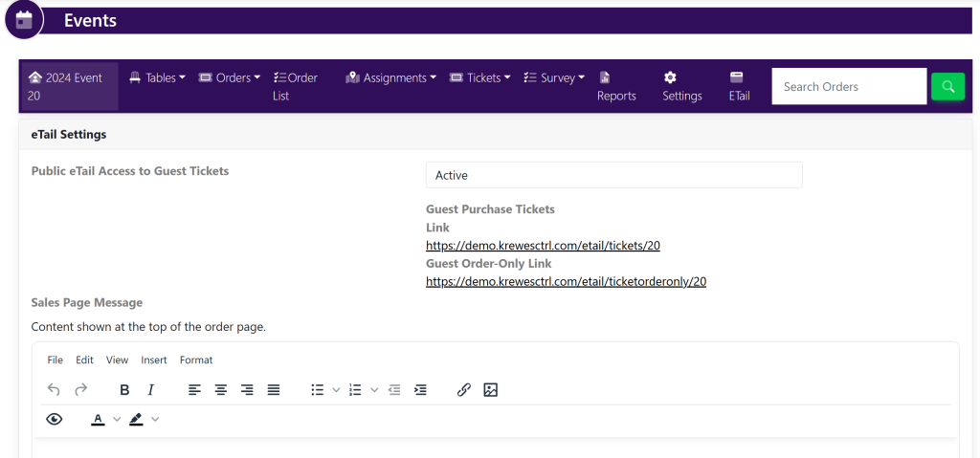Viewport: 980px width, 458px height.
Task: Open the Public eTail Access dropdown
Action: click(x=613, y=175)
